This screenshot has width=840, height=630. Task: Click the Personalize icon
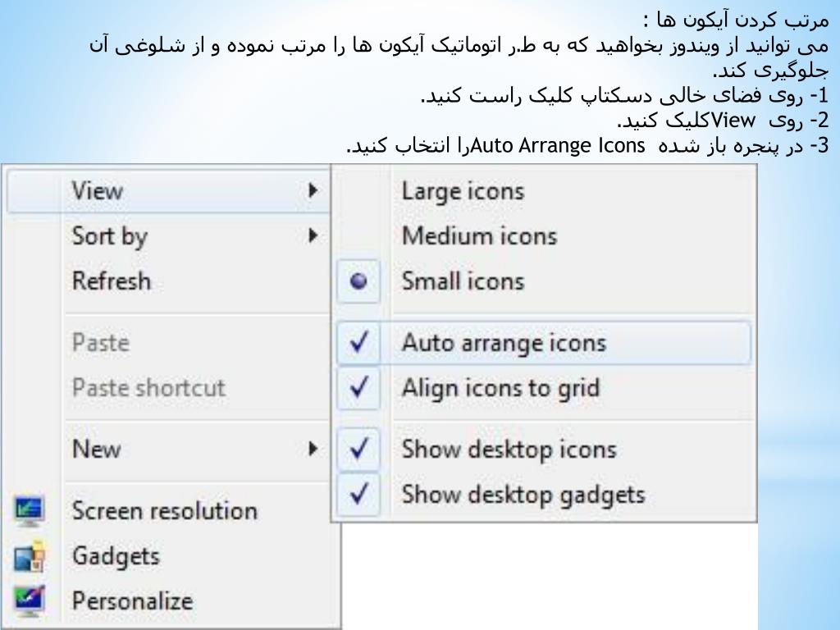tap(29, 601)
